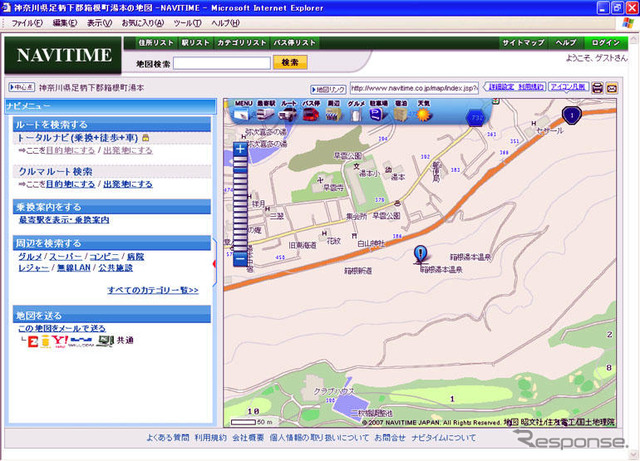Search nearby 病院 link
Image resolution: width=640 pixels, height=461 pixels.
(x=135, y=257)
